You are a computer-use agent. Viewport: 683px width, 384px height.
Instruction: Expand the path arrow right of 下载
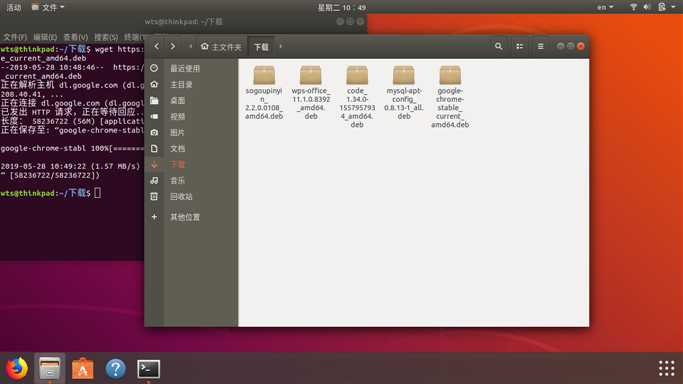[281, 46]
